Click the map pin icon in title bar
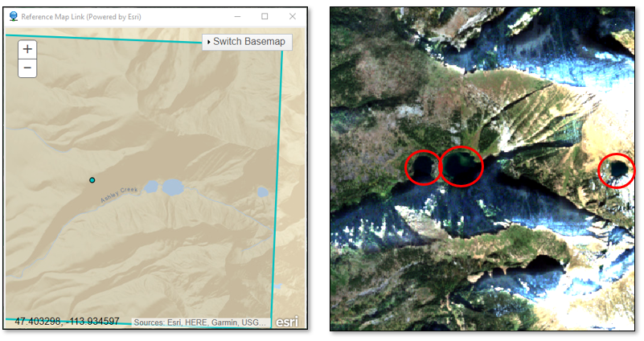 [12, 16]
